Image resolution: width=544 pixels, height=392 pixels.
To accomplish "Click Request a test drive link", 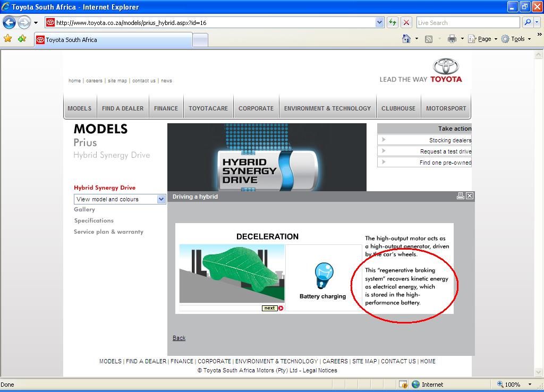I will [424, 151].
